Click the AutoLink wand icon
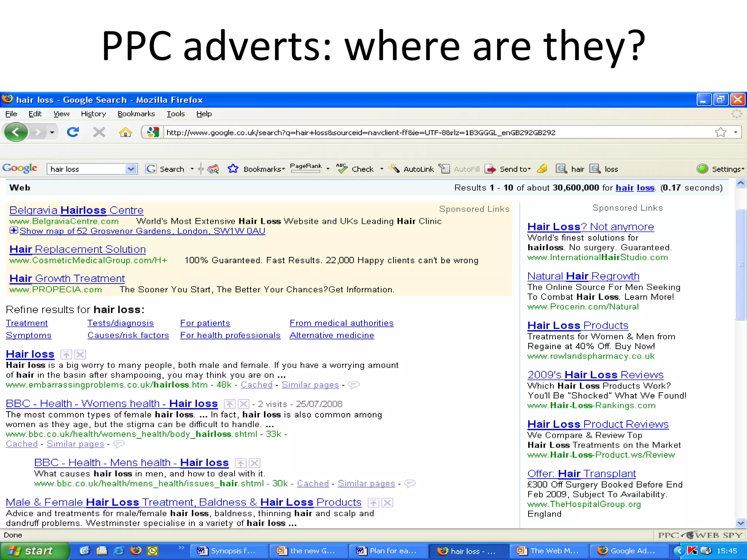This screenshot has height=560, width=747. point(394,168)
